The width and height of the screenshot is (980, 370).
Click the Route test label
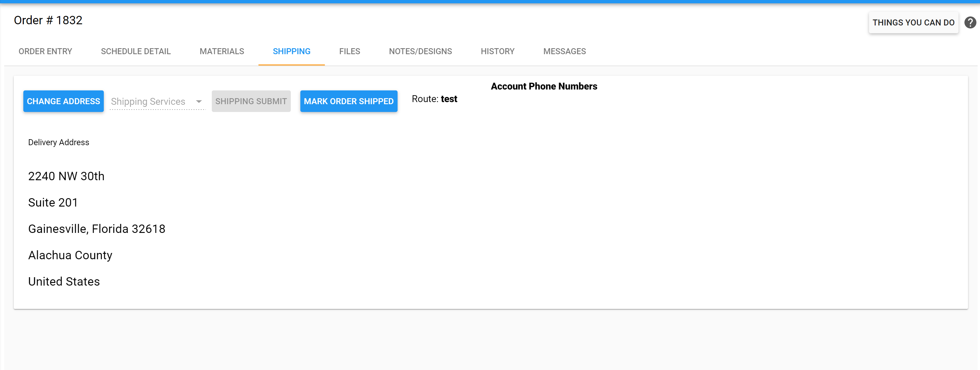click(x=434, y=99)
